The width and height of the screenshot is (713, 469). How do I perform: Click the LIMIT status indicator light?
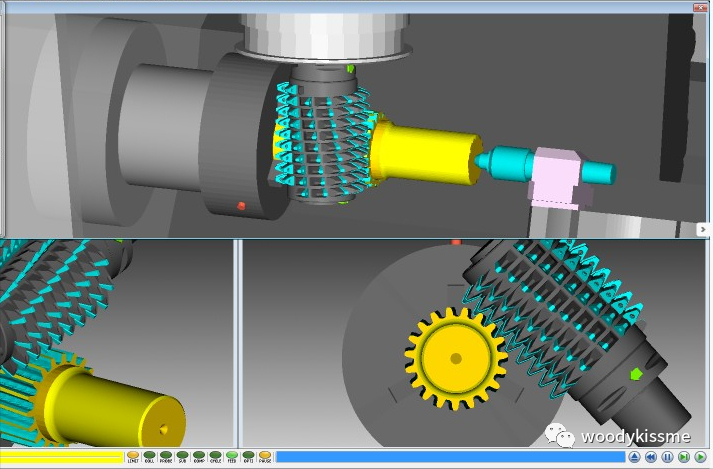point(133,457)
